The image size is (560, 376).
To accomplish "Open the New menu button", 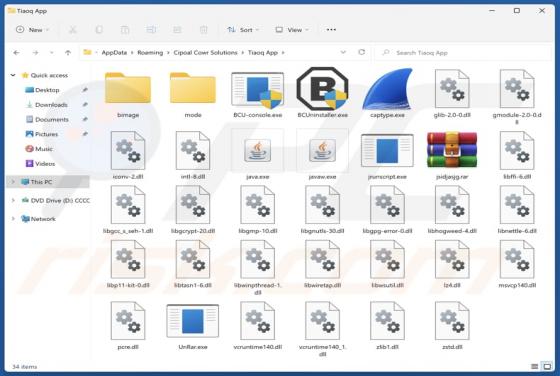I will point(32,30).
